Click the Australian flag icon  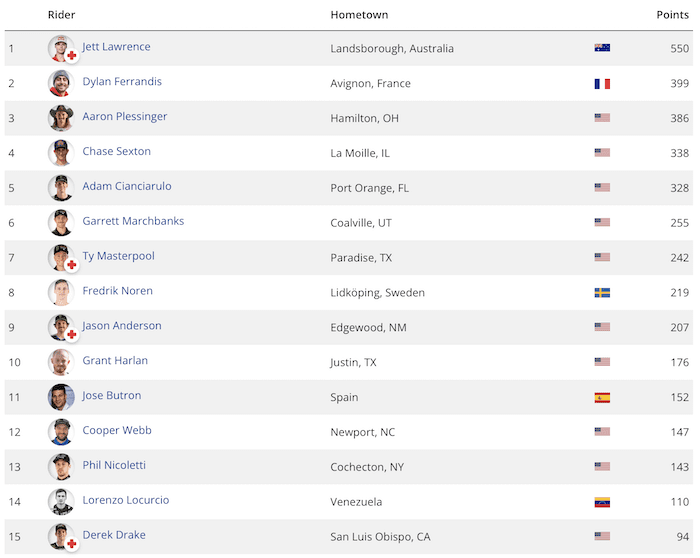point(602,48)
